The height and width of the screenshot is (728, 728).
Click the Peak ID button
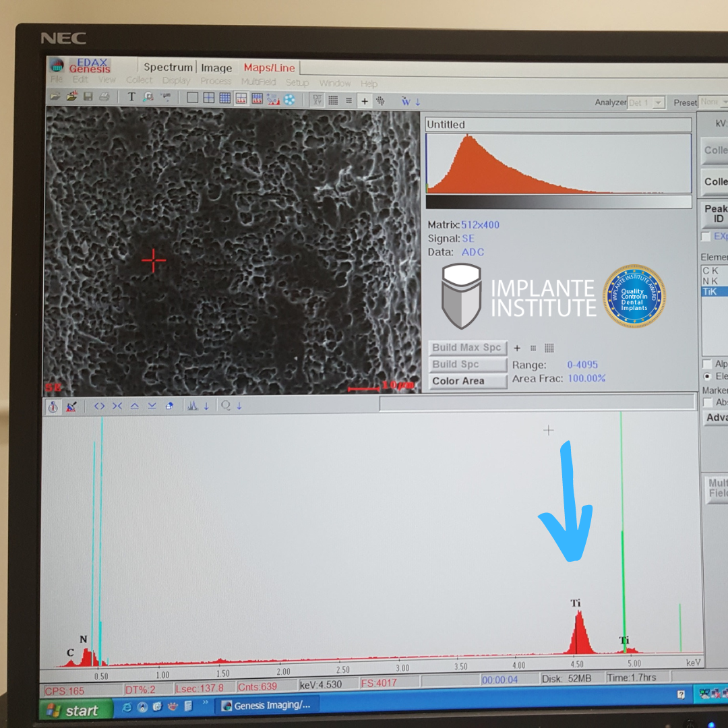(717, 214)
